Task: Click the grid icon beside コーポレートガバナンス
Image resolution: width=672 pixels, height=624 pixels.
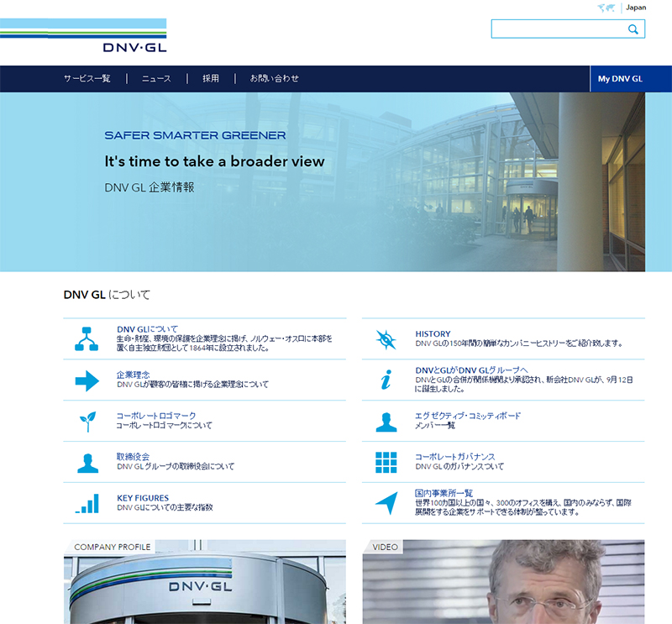Action: coord(386,463)
